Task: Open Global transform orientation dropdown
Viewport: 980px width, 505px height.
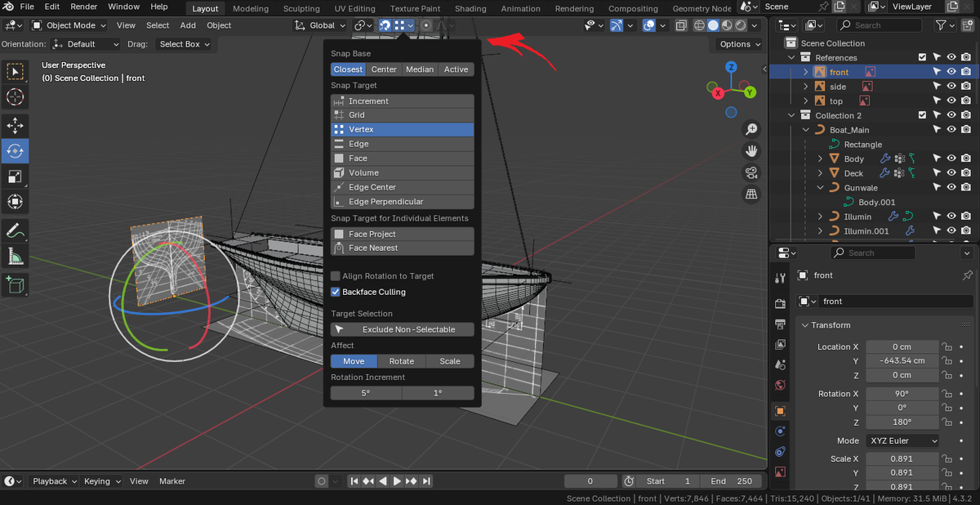Action: tap(321, 25)
